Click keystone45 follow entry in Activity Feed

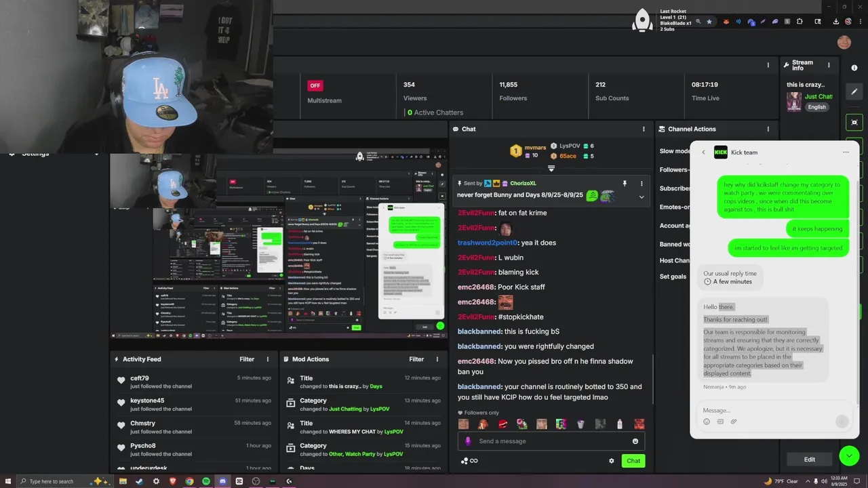(x=193, y=405)
